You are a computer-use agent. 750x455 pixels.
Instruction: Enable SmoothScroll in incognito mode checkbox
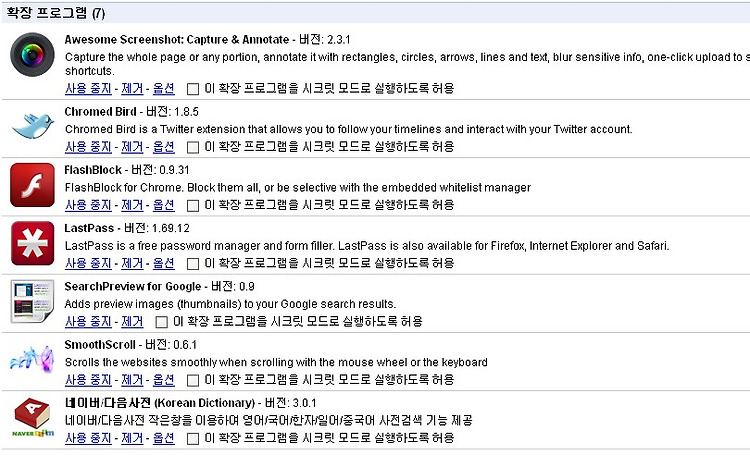pyautogui.click(x=193, y=380)
